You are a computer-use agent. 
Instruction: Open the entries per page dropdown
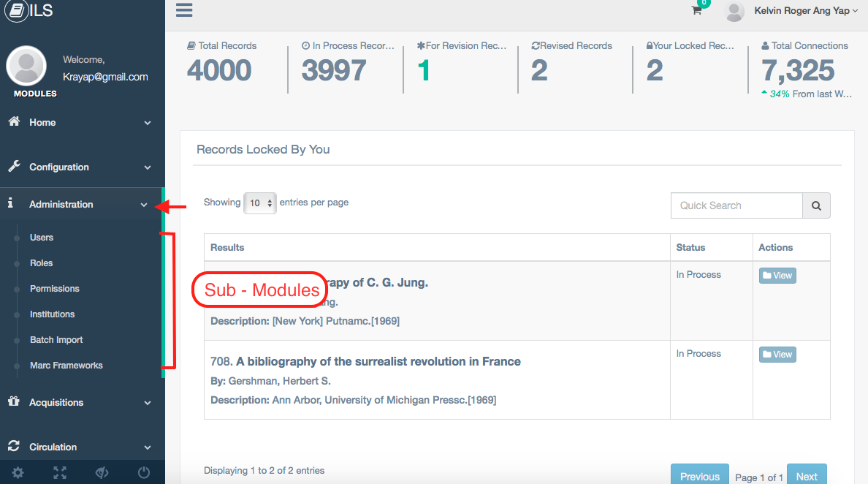[259, 203]
